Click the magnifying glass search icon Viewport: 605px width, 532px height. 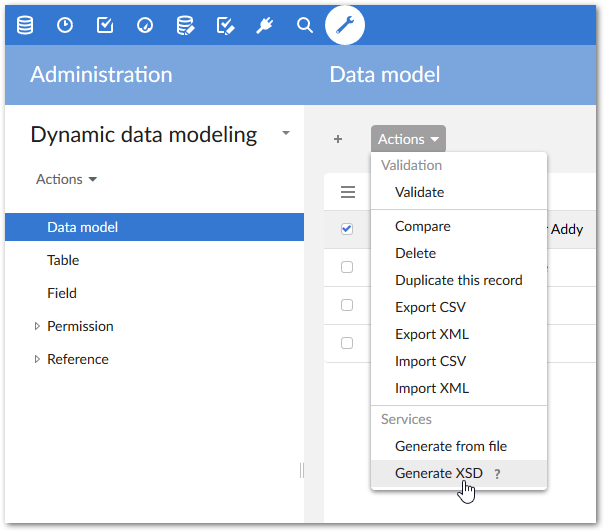(305, 25)
